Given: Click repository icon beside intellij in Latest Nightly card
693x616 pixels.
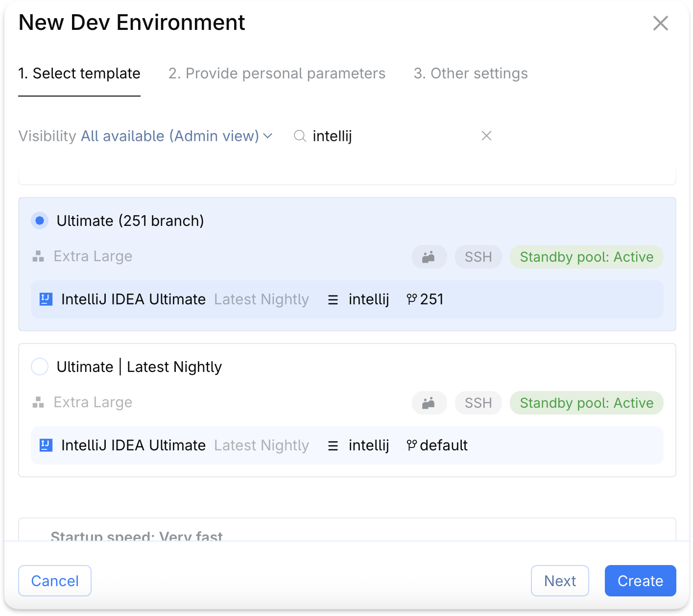Looking at the screenshot, I should click(333, 445).
